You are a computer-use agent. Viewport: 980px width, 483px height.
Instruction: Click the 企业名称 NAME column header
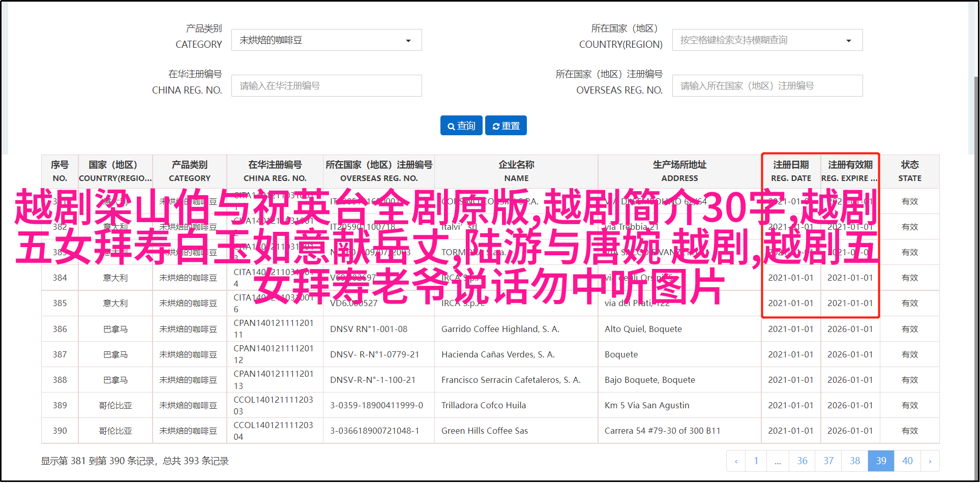[516, 171]
